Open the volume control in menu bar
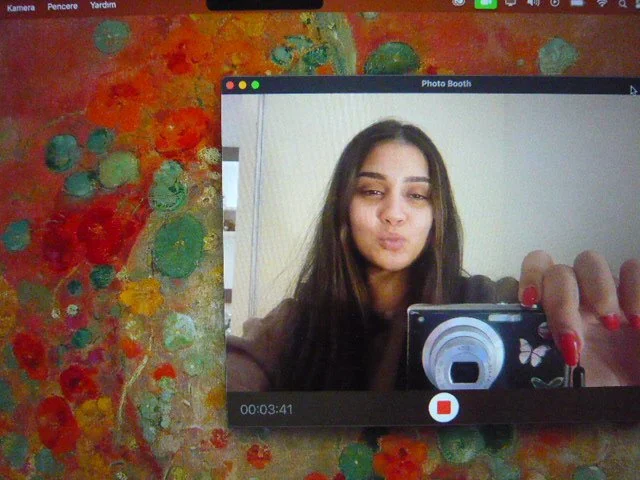The width and height of the screenshot is (640, 480). click(533, 3)
